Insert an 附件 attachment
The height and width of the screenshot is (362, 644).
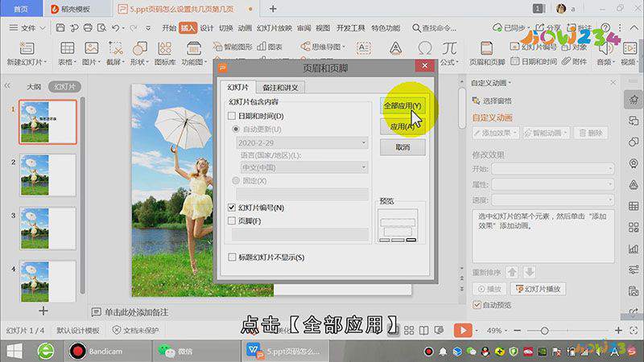click(x=575, y=62)
